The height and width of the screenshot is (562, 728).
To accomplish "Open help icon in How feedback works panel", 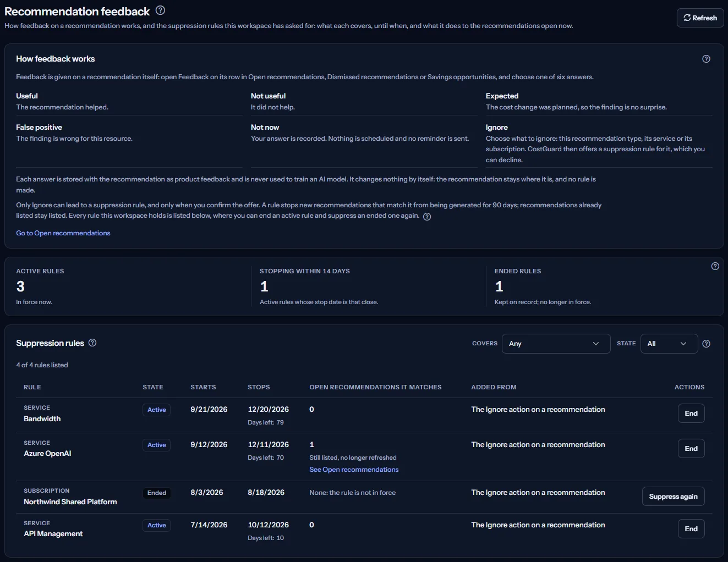I will [706, 59].
